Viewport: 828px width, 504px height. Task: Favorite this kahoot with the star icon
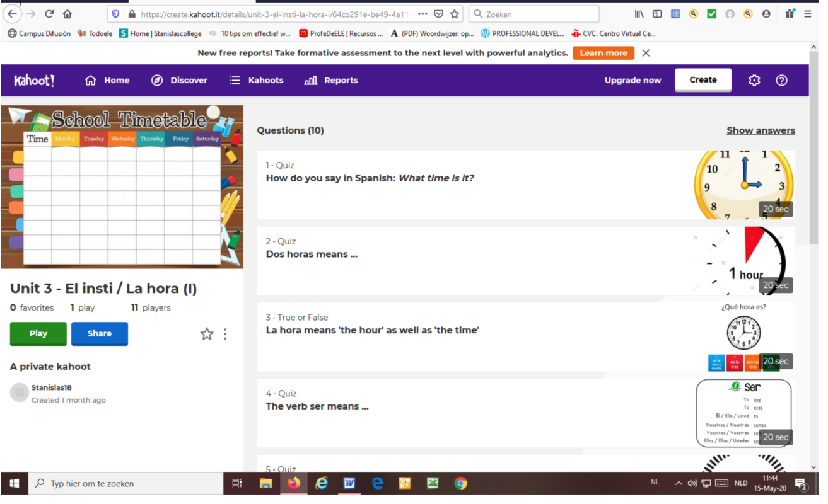click(207, 334)
